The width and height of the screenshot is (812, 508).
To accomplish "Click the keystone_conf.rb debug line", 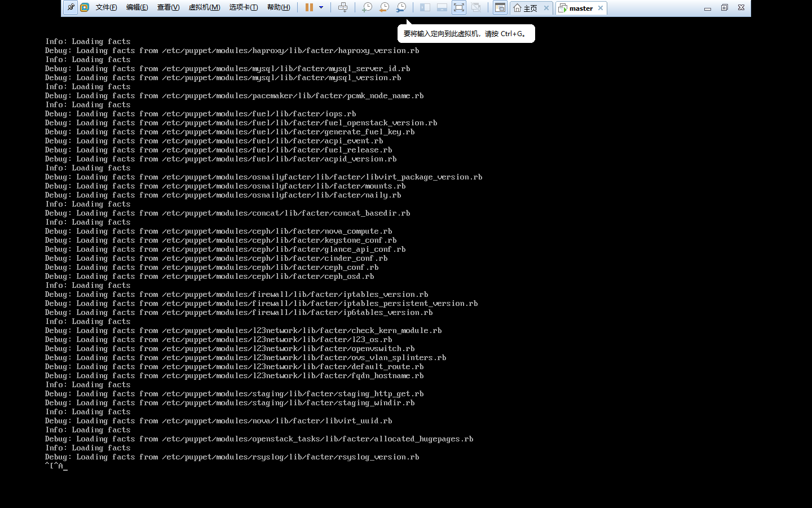I will tap(221, 240).
